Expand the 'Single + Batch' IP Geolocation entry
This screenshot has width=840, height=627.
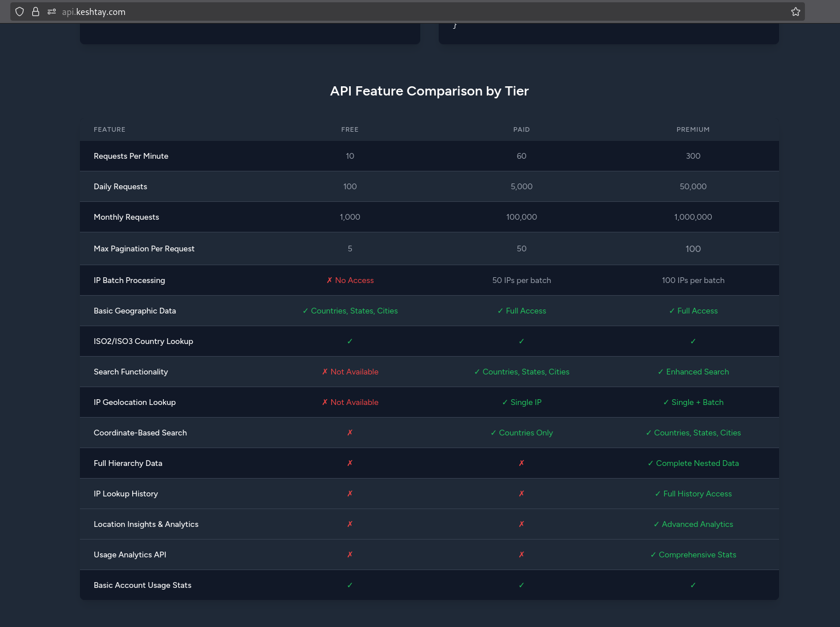[x=693, y=402]
